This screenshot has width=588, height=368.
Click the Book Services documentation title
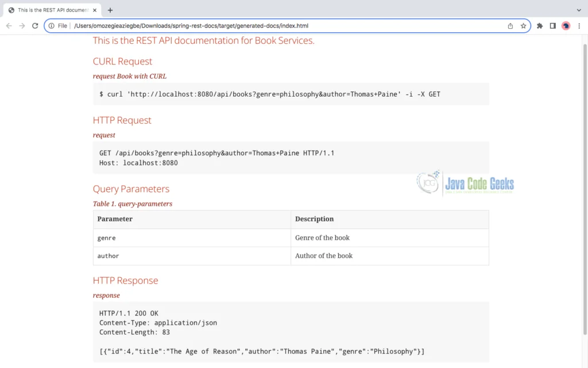coord(204,40)
